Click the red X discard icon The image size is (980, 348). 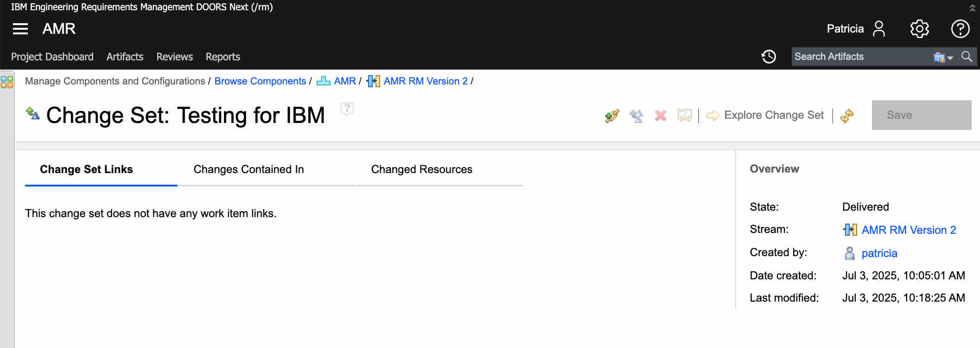(661, 116)
